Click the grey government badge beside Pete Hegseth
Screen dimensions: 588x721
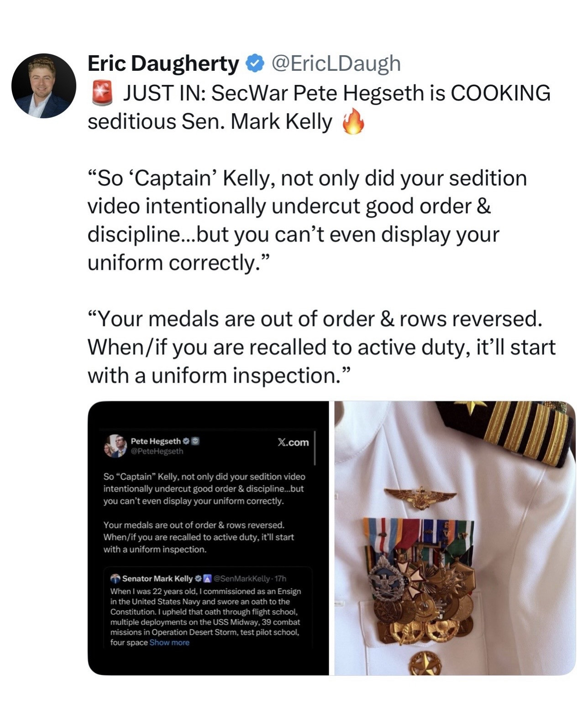point(194,441)
